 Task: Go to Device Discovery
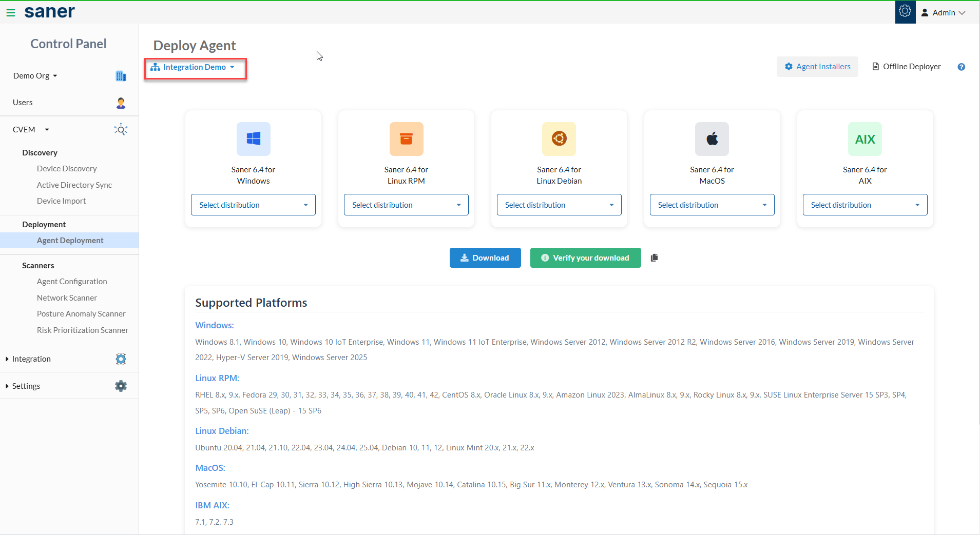tap(67, 169)
